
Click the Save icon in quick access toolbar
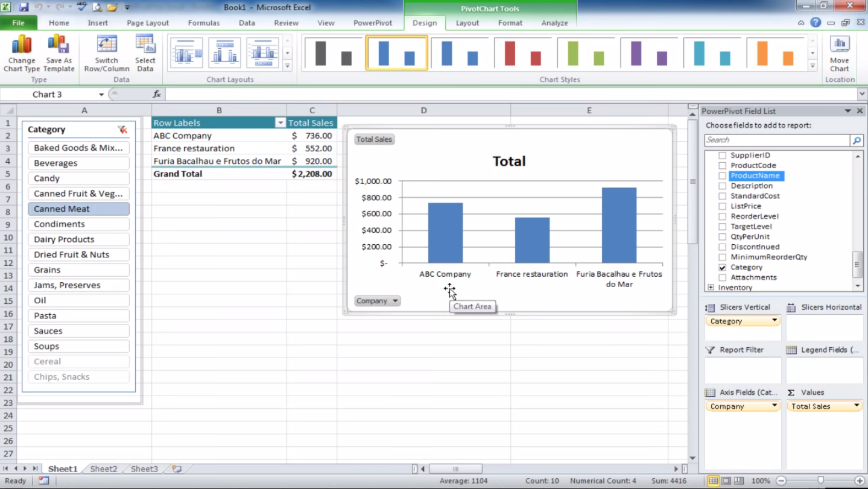24,7
